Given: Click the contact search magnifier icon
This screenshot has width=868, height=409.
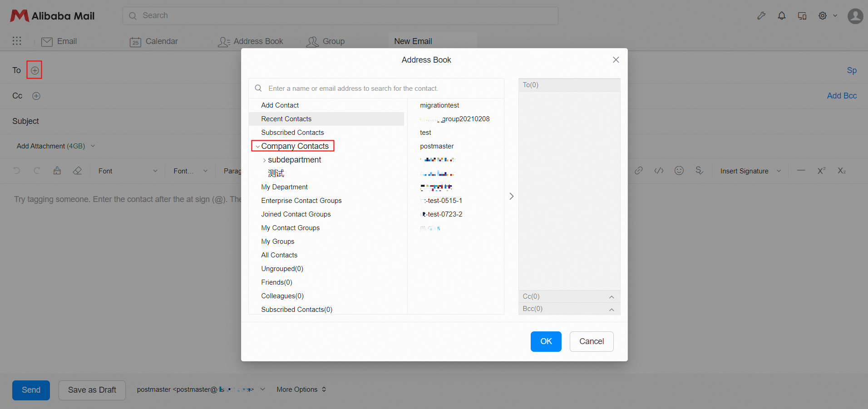Looking at the screenshot, I should [x=258, y=88].
